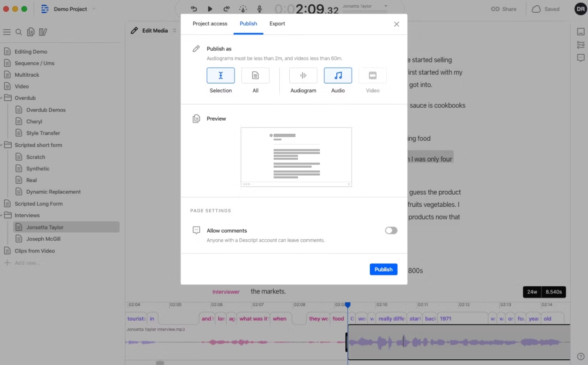The image size is (588, 365).
Task: Click the blue Publish button
Action: 384,269
